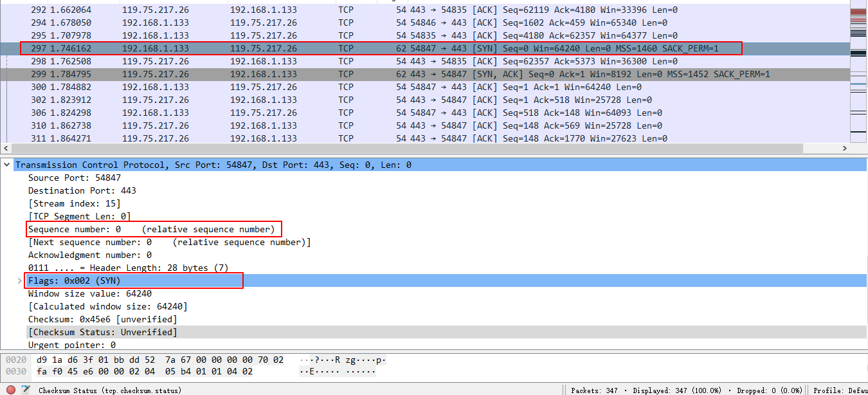
Task: Select packet 297 SYN row
Action: [x=424, y=48]
